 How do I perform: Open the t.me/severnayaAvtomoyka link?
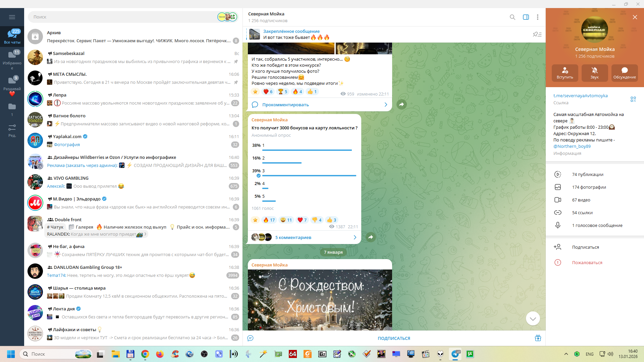[x=580, y=96]
